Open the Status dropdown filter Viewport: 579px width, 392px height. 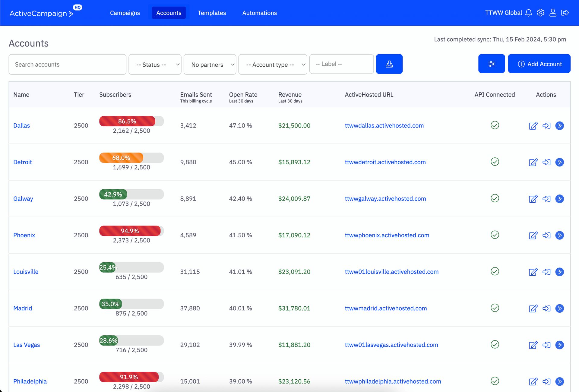point(155,65)
